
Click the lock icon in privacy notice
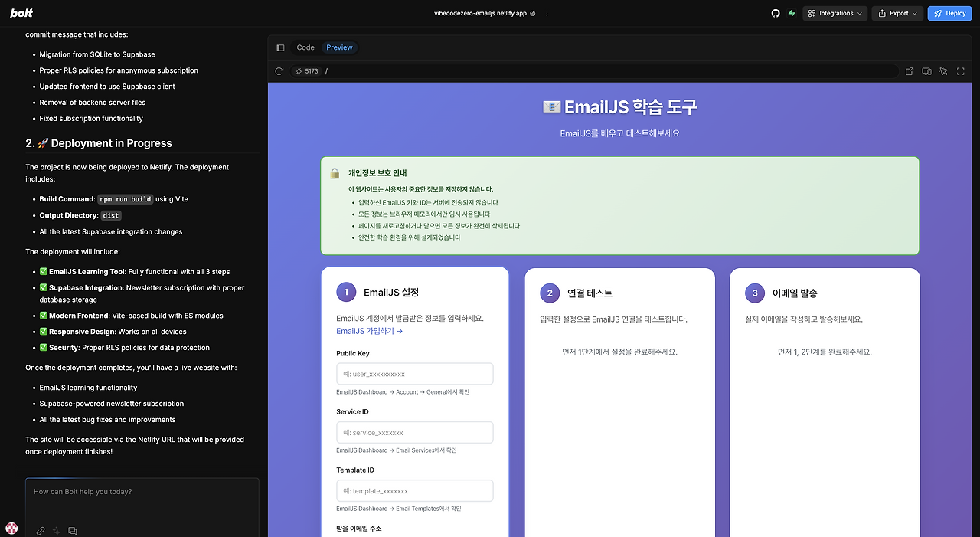pyautogui.click(x=335, y=173)
